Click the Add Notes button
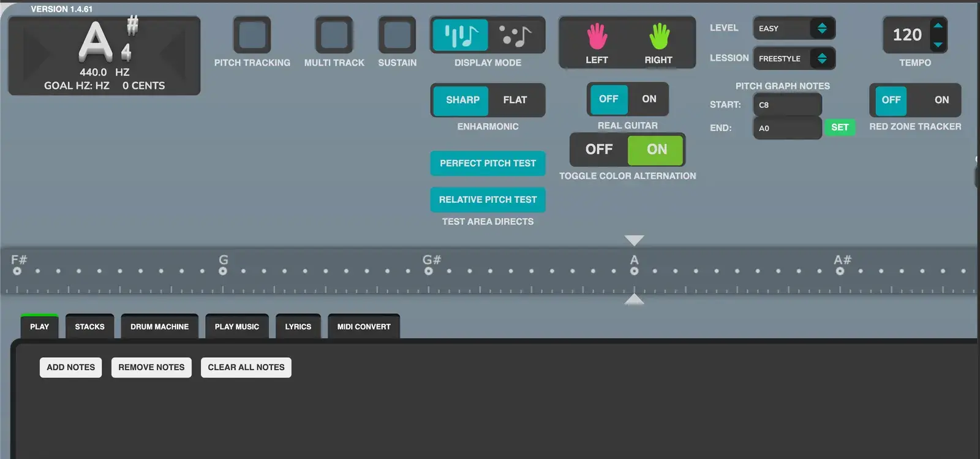The image size is (980, 459). pyautogui.click(x=71, y=368)
